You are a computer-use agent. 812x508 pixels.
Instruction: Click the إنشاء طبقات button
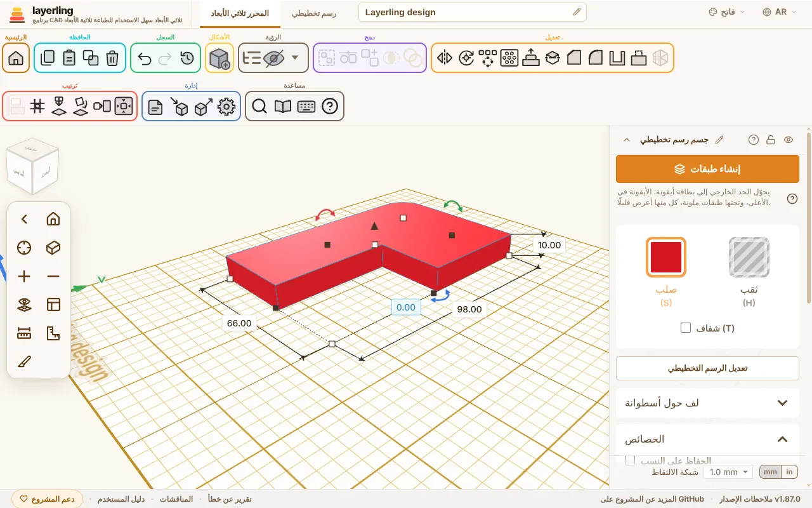pos(707,169)
